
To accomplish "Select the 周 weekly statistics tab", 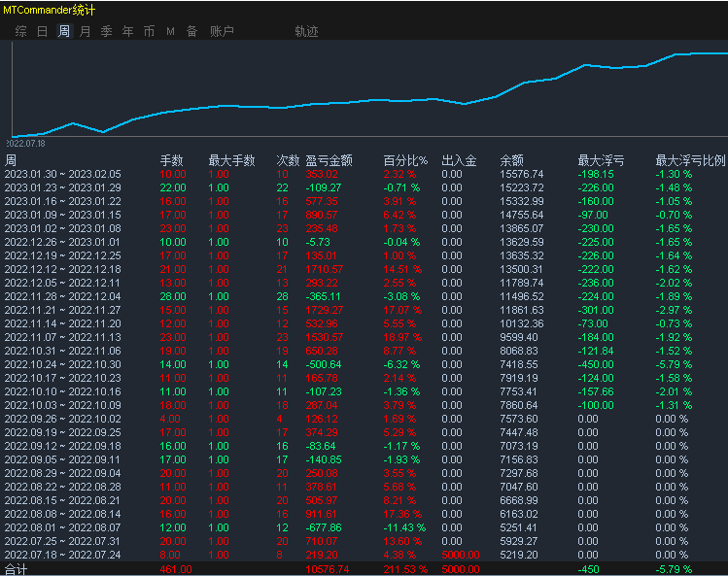I will [63, 31].
